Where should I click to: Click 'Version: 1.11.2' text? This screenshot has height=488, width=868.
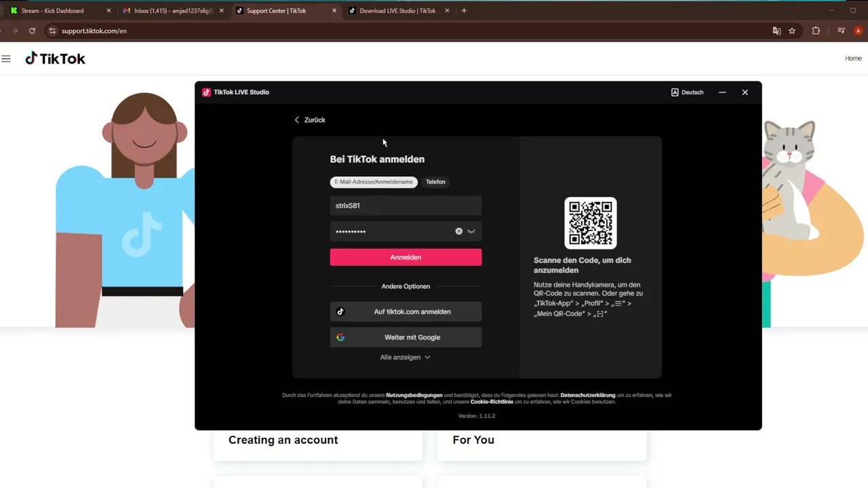coord(477,415)
